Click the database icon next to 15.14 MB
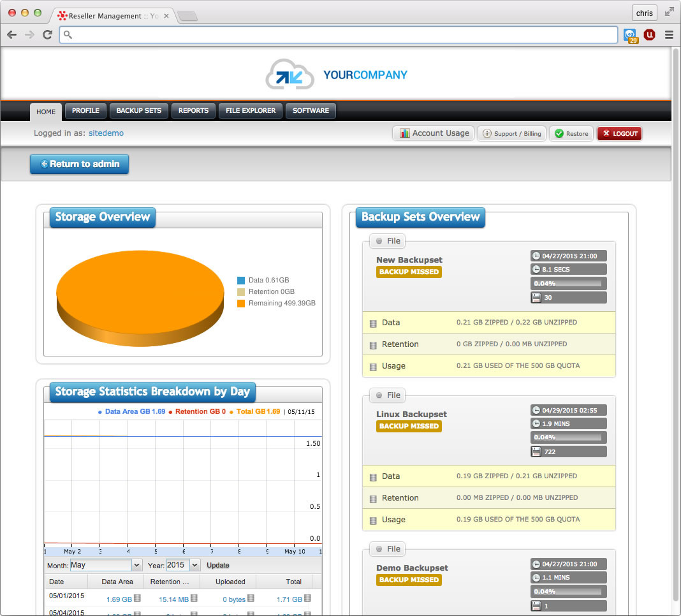 coord(194,598)
